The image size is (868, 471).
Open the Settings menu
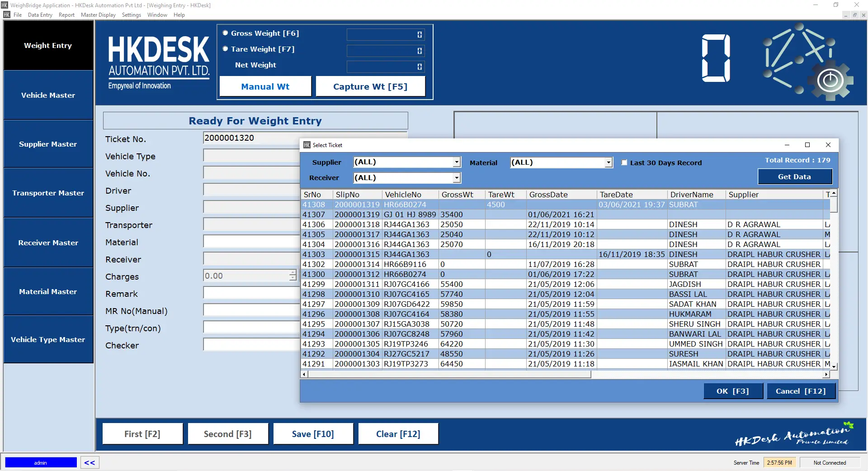coord(132,15)
